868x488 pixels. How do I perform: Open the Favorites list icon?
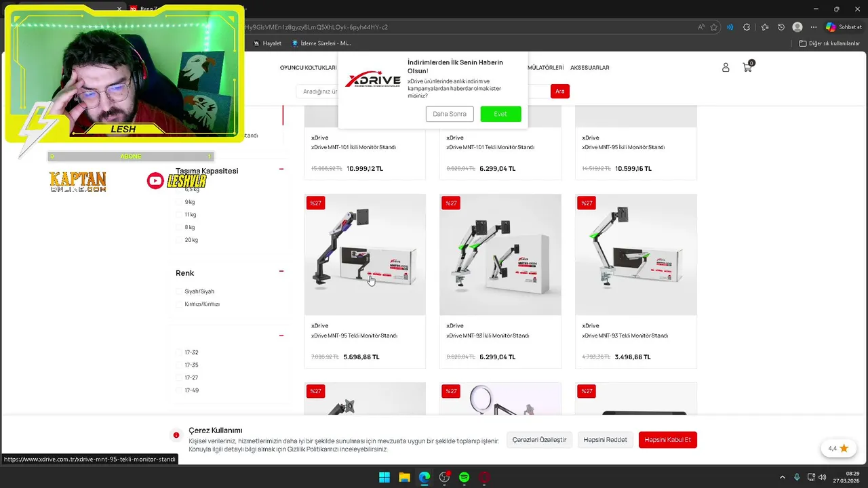765,27
